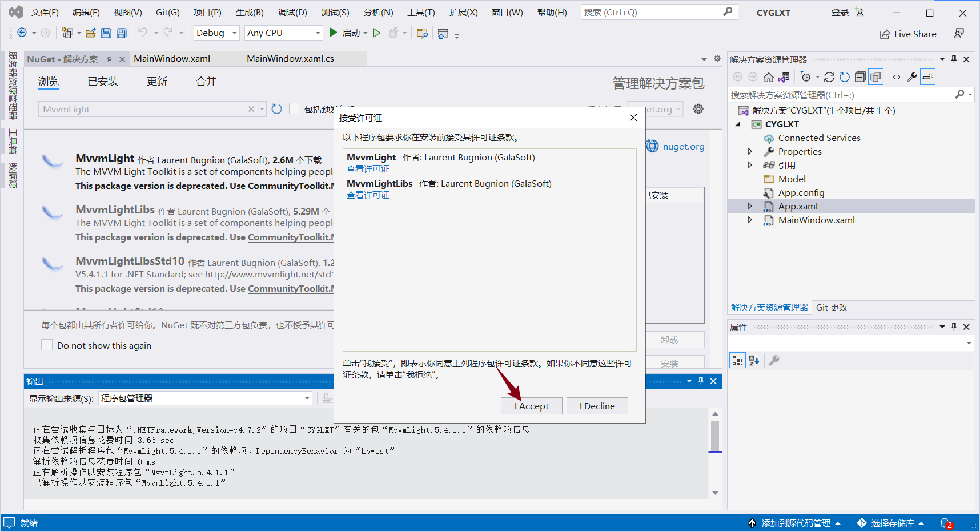The image size is (980, 532).
Task: Open 工具(T) menu
Action: 421,12
